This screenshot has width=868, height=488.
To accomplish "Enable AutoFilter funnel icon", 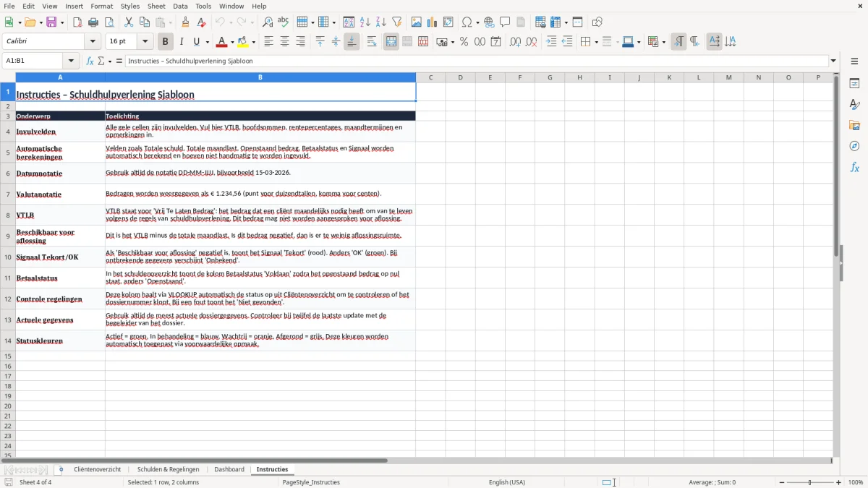I will tap(396, 22).
